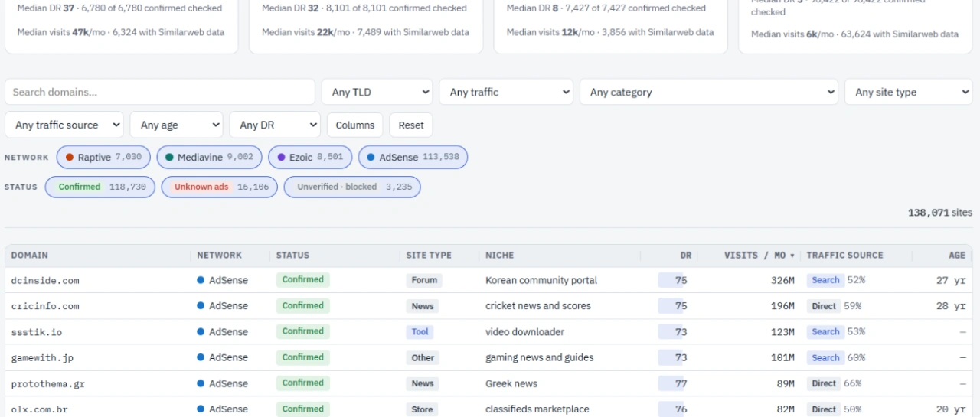Click the 138,071 sites count

(x=940, y=213)
